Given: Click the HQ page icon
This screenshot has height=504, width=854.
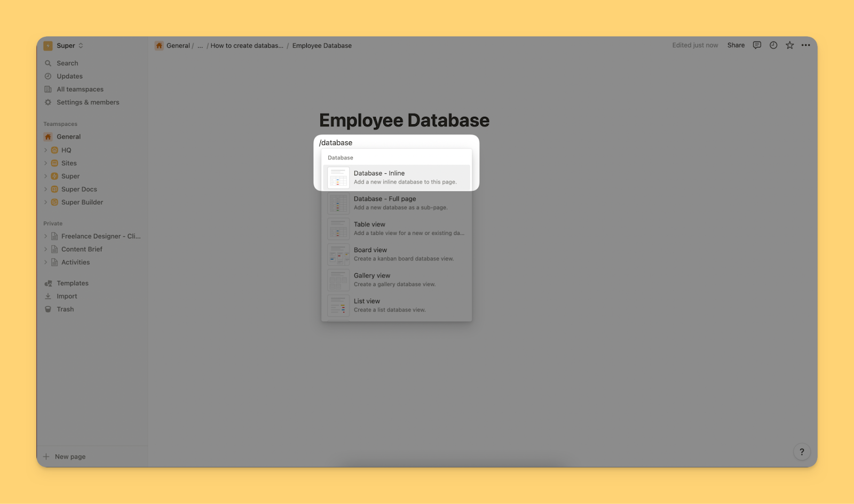Looking at the screenshot, I should tap(54, 150).
